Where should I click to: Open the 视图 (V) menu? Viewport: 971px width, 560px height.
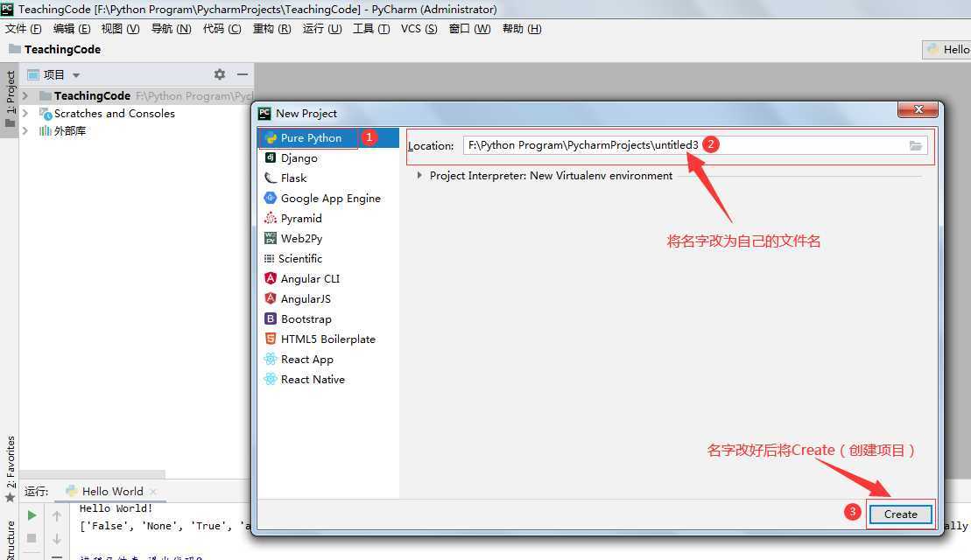coord(120,29)
